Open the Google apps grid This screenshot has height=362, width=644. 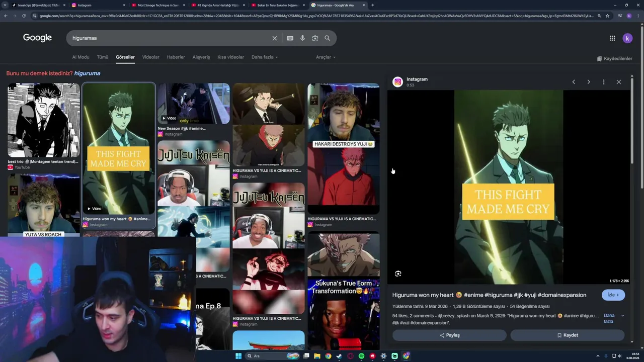pyautogui.click(x=612, y=38)
